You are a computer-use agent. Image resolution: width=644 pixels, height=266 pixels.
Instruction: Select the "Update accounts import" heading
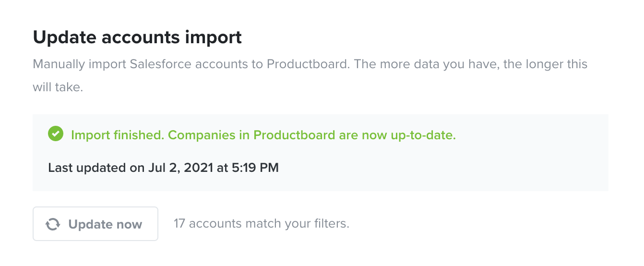tap(137, 37)
